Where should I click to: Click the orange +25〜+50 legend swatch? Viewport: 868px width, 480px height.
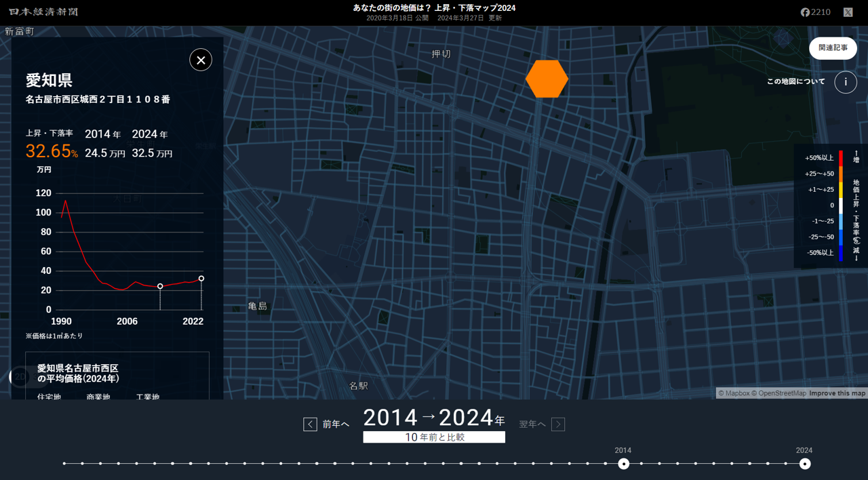tap(841, 174)
